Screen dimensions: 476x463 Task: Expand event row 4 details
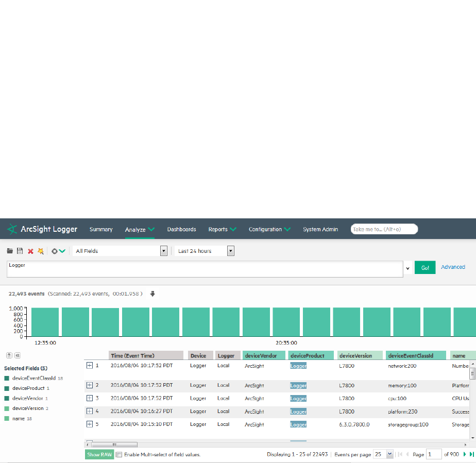[90, 411]
